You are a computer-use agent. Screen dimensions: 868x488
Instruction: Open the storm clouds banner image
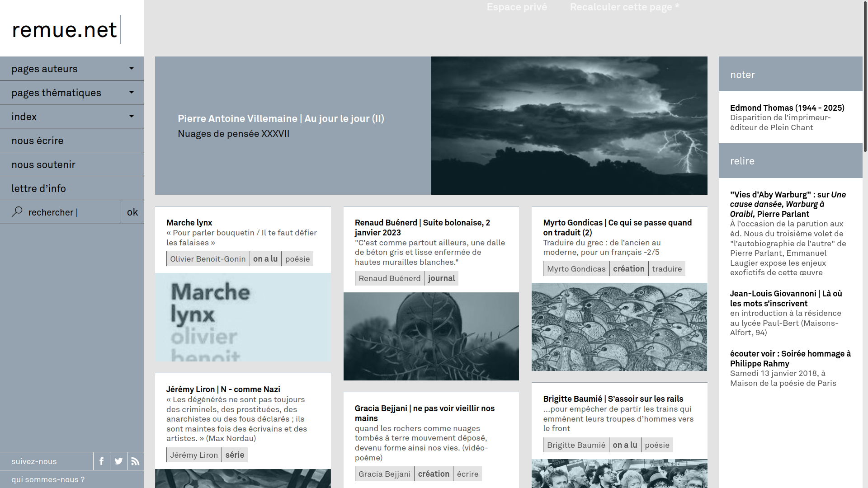[569, 126]
